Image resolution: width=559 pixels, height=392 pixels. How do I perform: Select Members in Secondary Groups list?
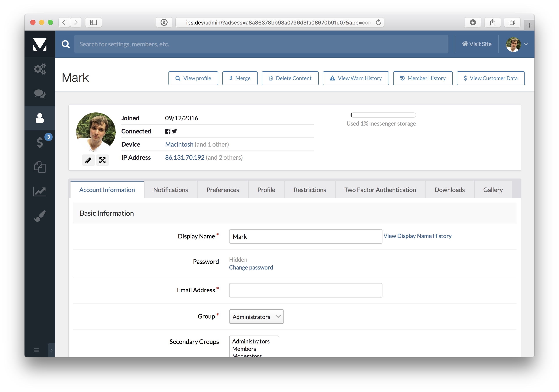(244, 349)
